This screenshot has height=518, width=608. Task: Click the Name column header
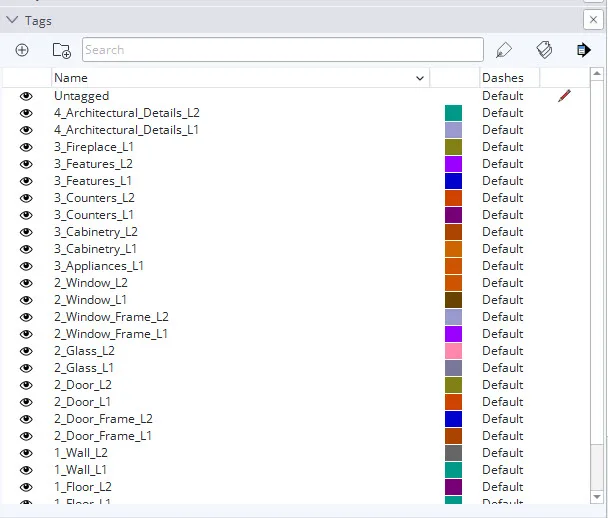[x=240, y=78]
